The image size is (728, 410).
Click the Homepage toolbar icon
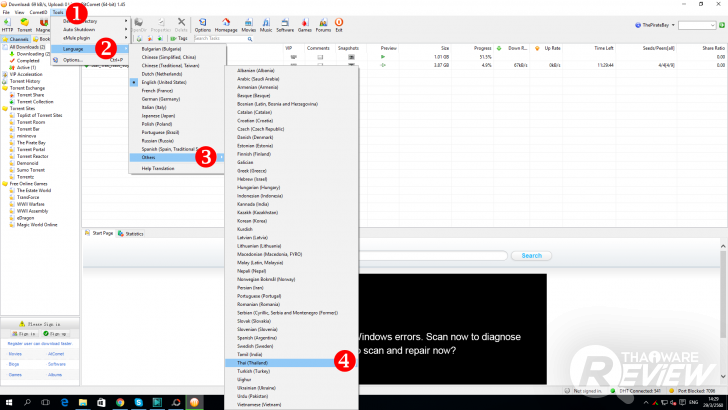(226, 25)
